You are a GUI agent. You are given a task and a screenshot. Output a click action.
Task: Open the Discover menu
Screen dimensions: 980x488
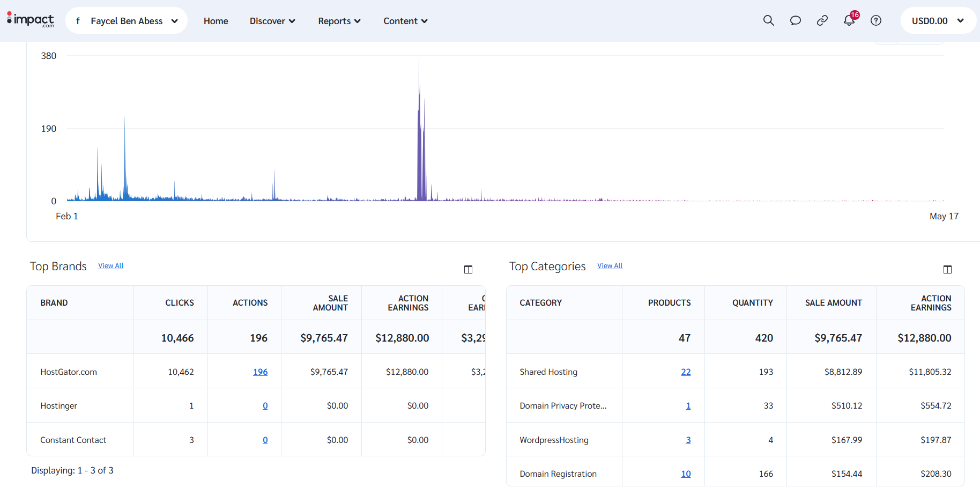pos(272,21)
